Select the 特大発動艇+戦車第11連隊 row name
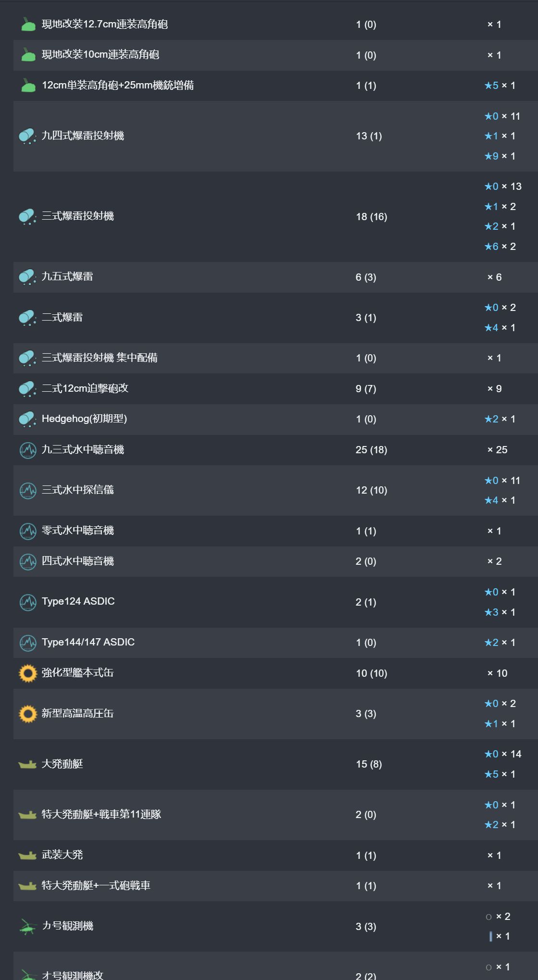The width and height of the screenshot is (538, 980). coord(101,815)
